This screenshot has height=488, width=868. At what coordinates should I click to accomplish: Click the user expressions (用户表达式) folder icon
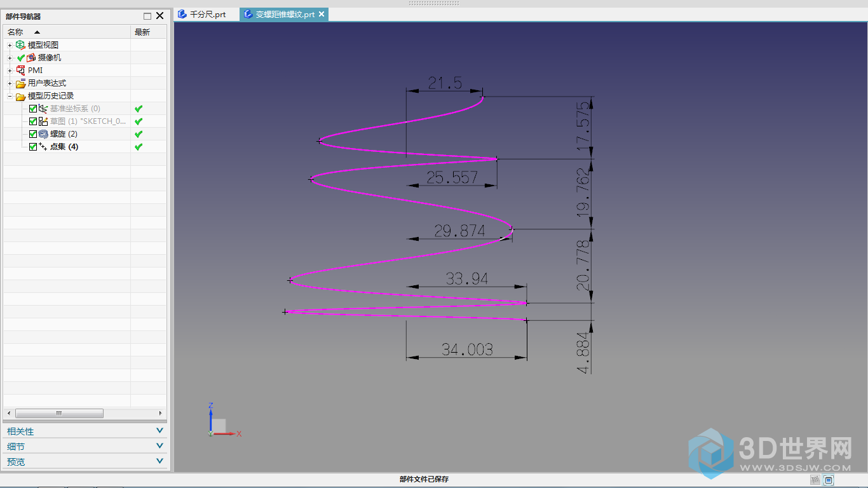[20, 83]
